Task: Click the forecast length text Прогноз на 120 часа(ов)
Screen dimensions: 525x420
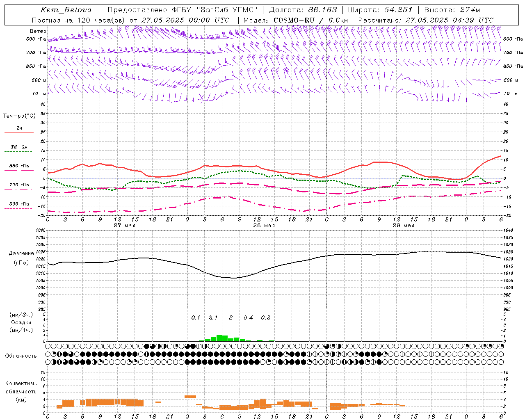Action: click(x=79, y=20)
